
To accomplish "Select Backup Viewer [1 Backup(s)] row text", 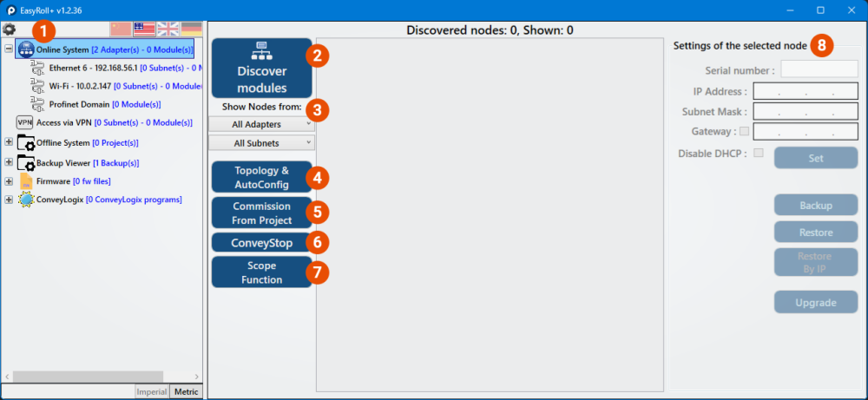I will 88,163.
